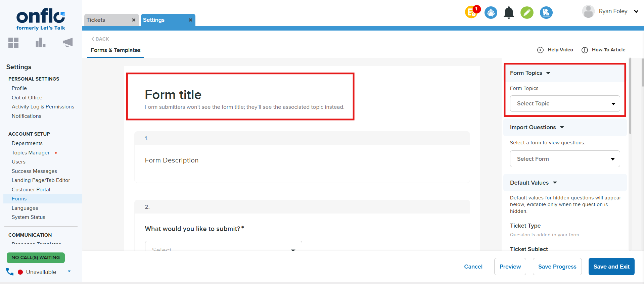
Task: Open the Unavailable call status dropdown
Action: pyautogui.click(x=69, y=272)
